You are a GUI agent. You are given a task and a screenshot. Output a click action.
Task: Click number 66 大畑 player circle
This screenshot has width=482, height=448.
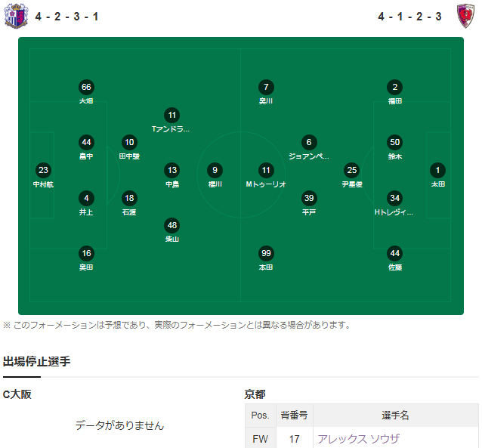[x=86, y=87]
